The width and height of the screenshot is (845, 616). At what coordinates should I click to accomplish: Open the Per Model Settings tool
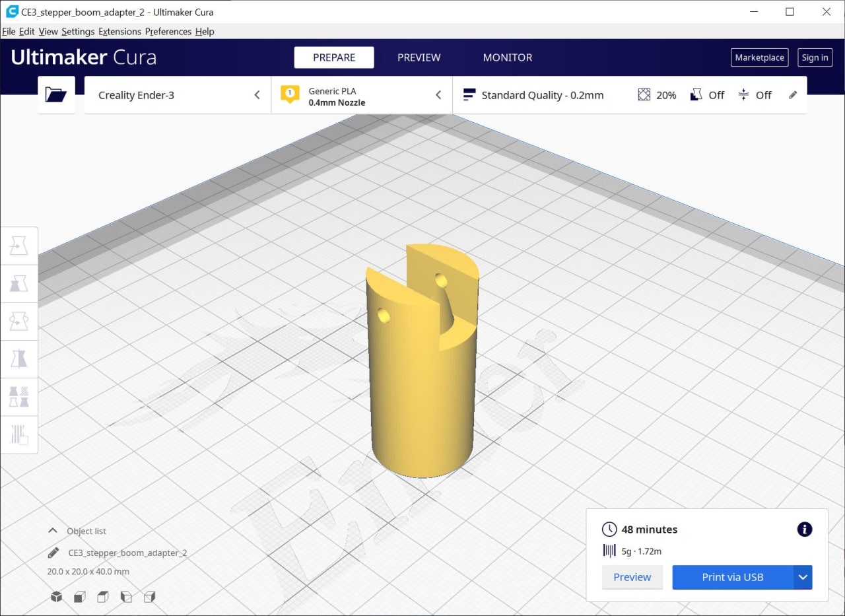pyautogui.click(x=19, y=397)
